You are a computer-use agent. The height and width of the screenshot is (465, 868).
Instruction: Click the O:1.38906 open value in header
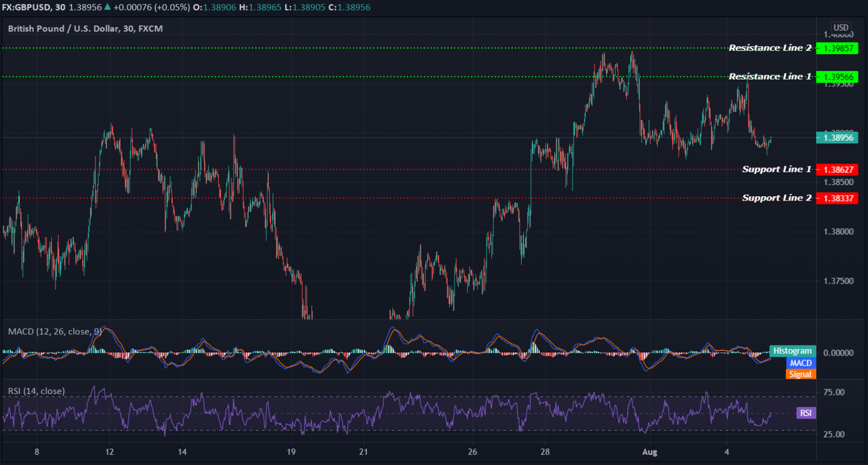tap(214, 7)
